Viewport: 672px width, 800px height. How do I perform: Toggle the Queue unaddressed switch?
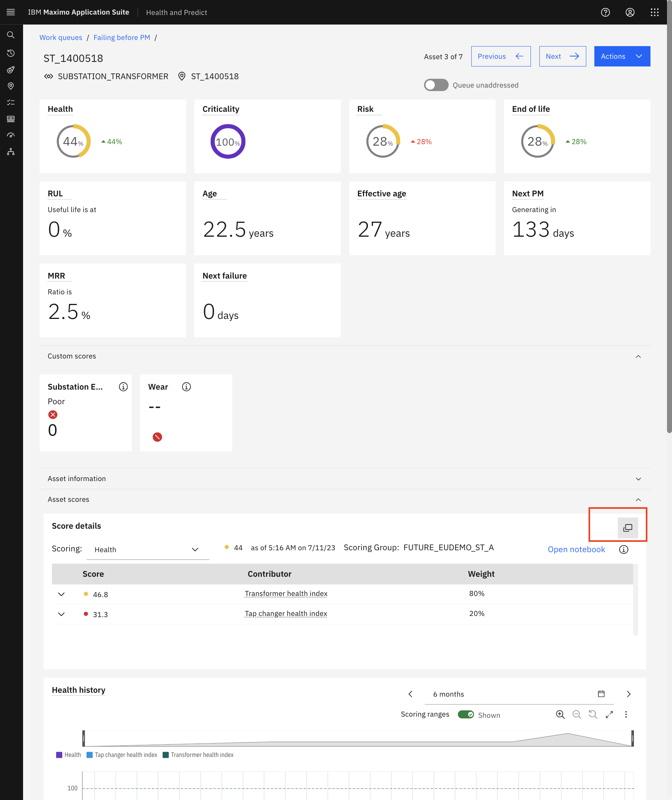click(436, 85)
